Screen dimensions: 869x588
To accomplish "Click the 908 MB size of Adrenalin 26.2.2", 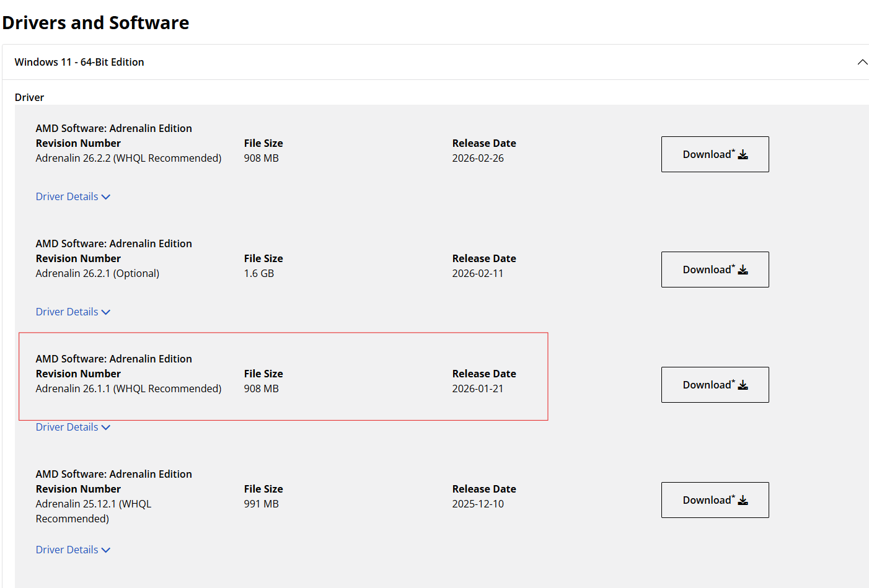I will [262, 158].
